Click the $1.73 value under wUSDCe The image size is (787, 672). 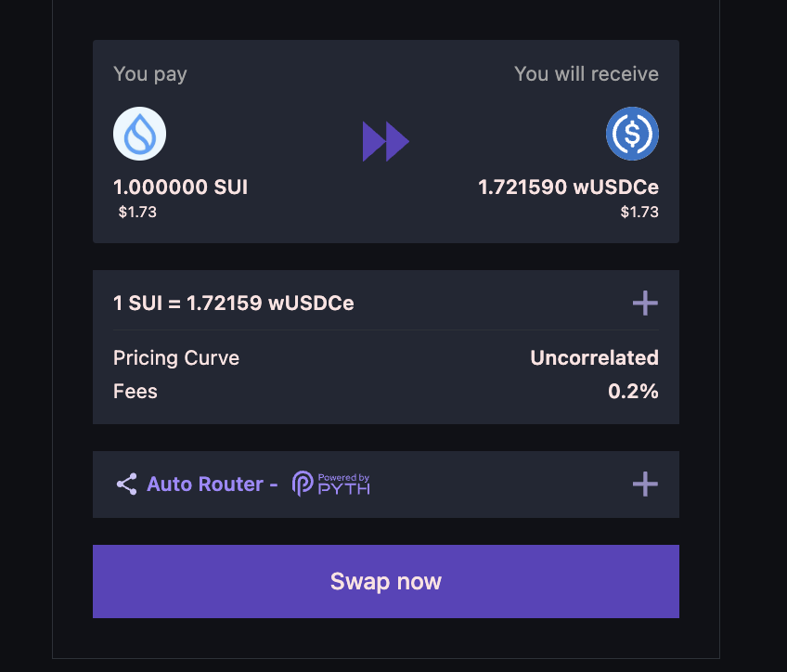pyautogui.click(x=639, y=212)
